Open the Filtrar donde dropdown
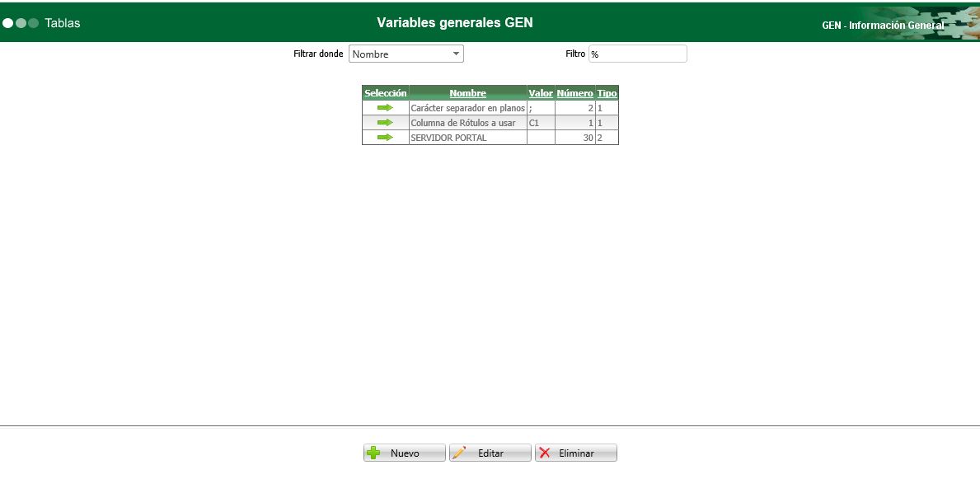The image size is (980, 479). pos(406,53)
